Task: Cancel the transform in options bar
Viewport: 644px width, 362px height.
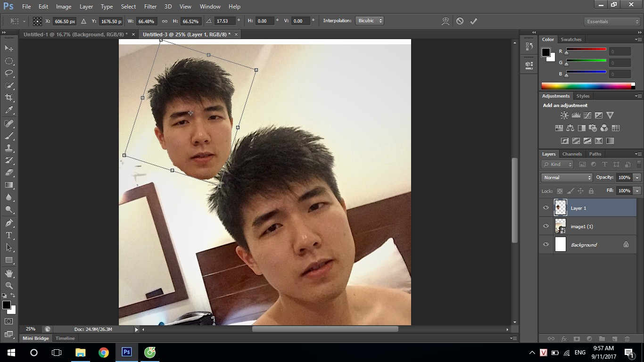Action: click(460, 21)
